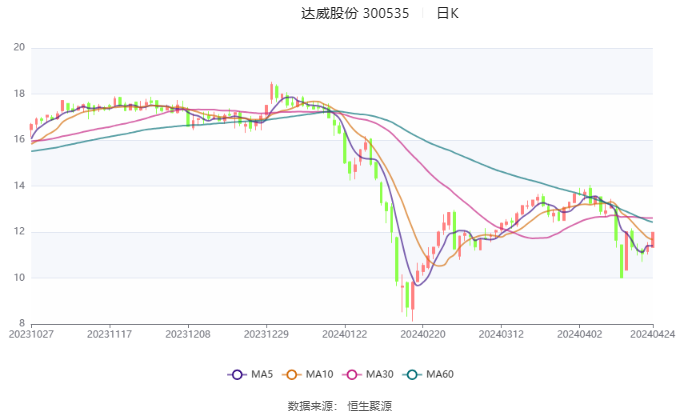The width and height of the screenshot is (680, 413).
Task: Click the 日K label in title
Action: tap(447, 13)
